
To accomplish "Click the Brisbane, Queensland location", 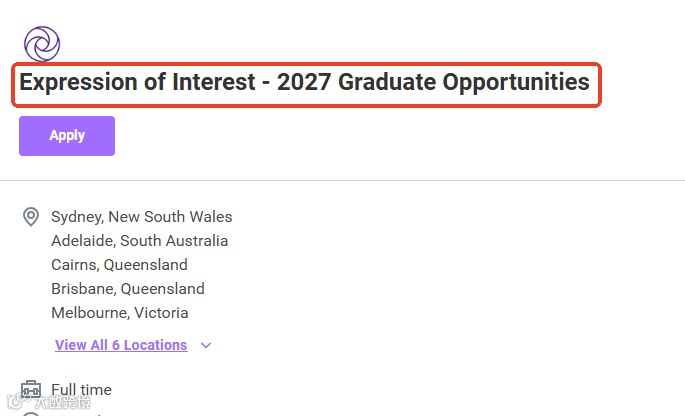I will [x=127, y=289].
